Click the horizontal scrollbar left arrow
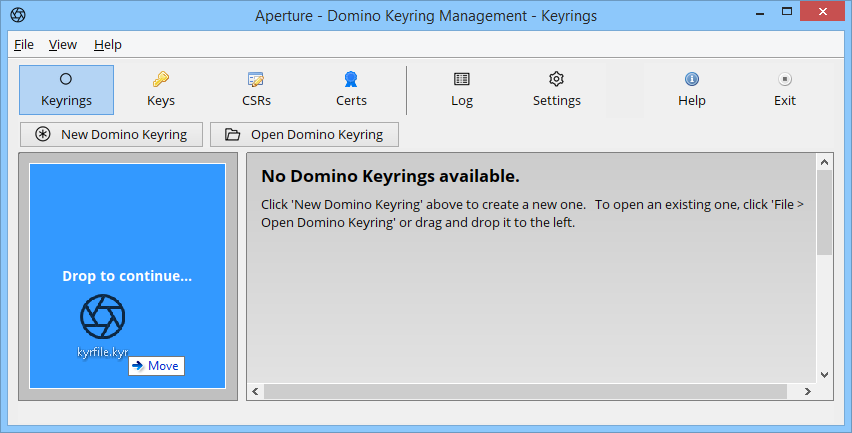Viewport: 852px width, 433px height. tap(255, 391)
